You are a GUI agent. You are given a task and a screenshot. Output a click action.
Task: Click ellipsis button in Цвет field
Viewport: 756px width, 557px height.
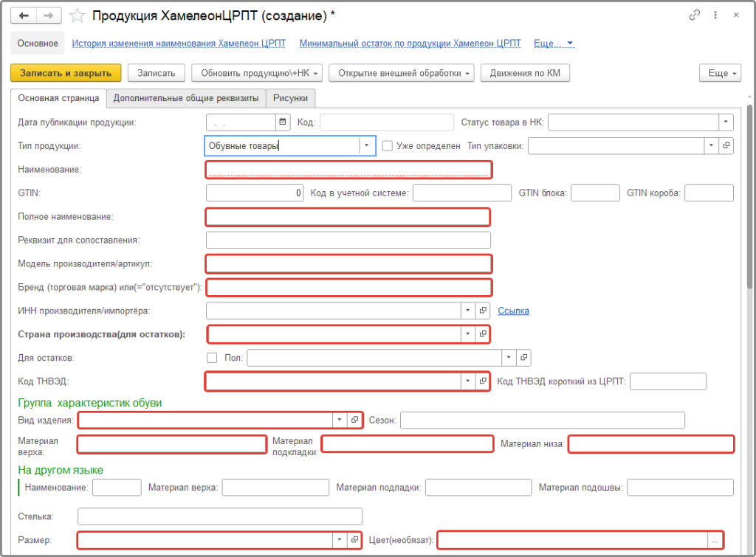point(715,541)
